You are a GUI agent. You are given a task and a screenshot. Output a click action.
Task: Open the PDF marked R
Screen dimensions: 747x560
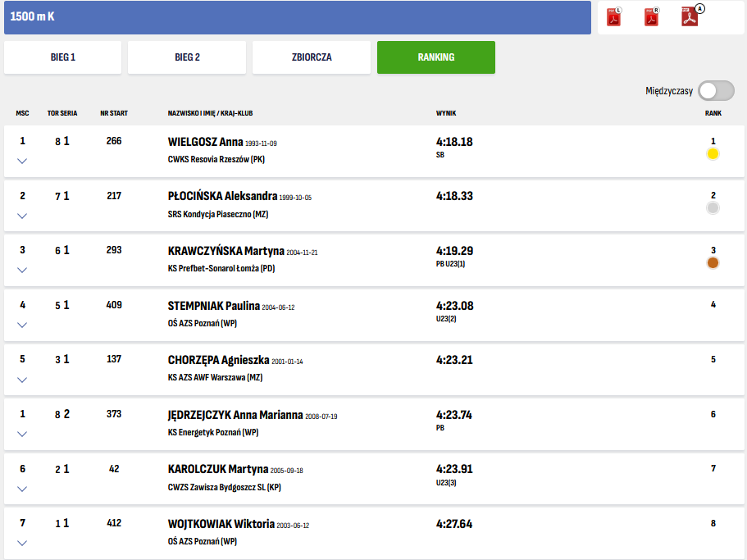[652, 17]
